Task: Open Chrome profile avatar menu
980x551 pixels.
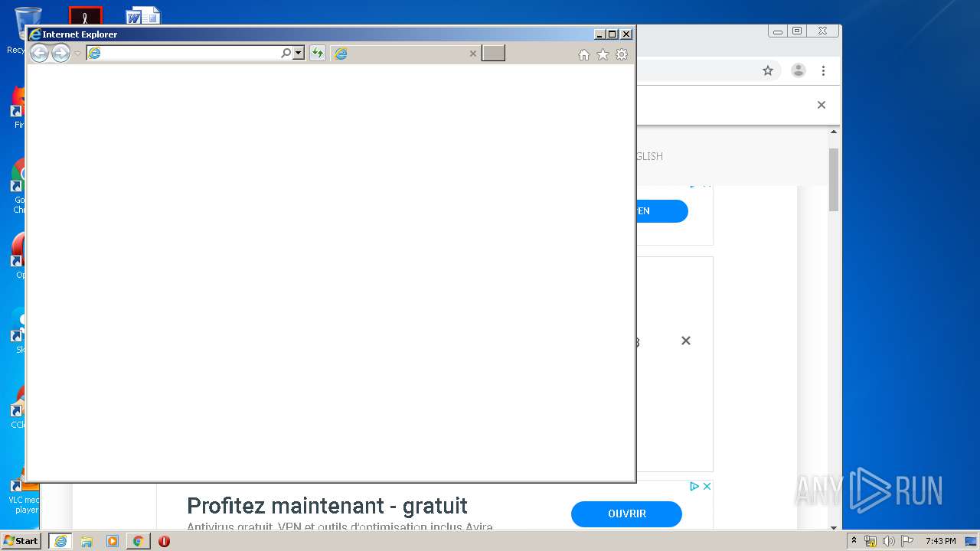Action: point(799,70)
